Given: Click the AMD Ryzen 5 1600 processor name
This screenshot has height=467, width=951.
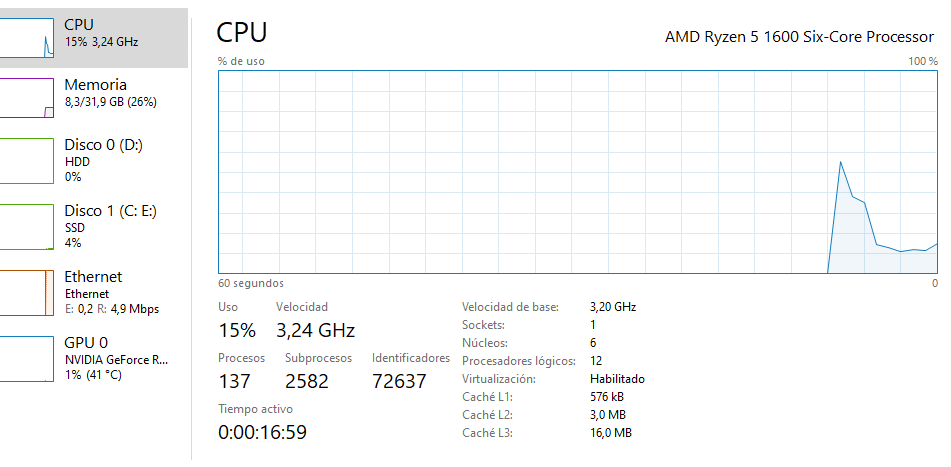Looking at the screenshot, I should click(799, 37).
